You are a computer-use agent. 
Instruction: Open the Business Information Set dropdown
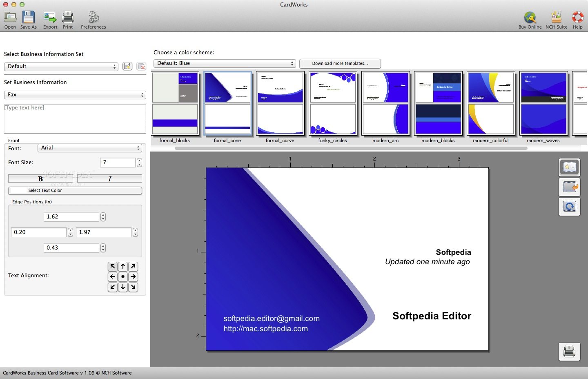61,66
